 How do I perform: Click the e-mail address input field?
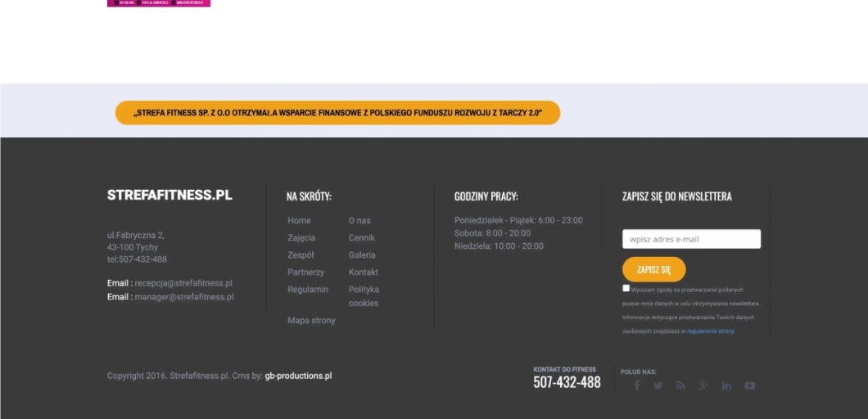691,239
